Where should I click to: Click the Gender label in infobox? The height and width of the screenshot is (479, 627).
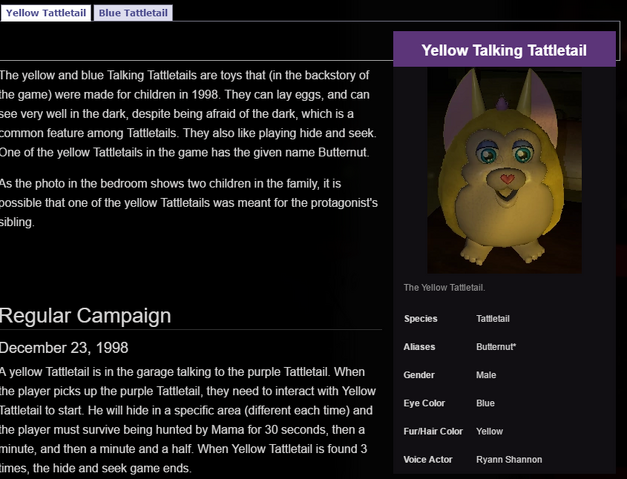pos(419,375)
